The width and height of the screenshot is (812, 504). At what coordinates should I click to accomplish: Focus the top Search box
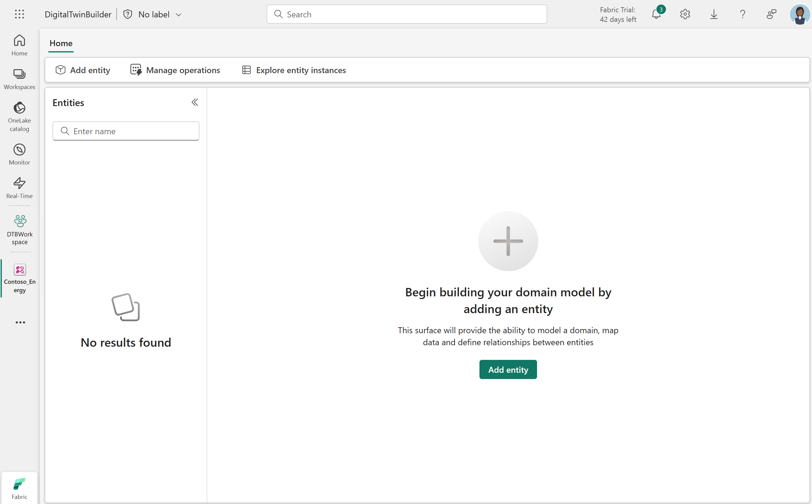point(407,14)
